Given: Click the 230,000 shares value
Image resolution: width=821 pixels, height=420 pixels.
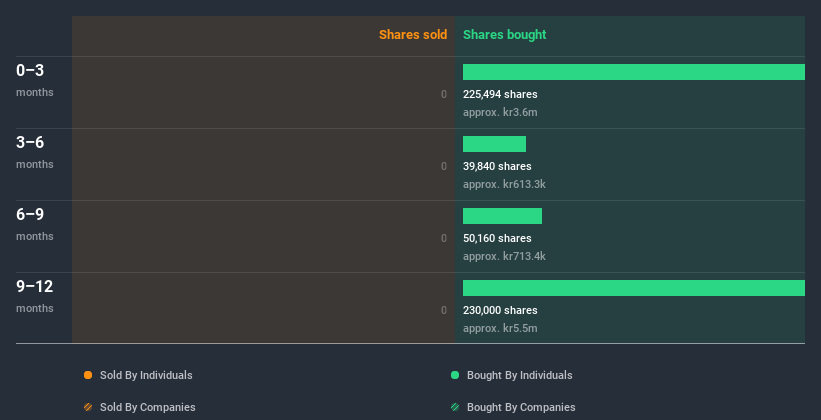Looking at the screenshot, I should click(x=500, y=311).
